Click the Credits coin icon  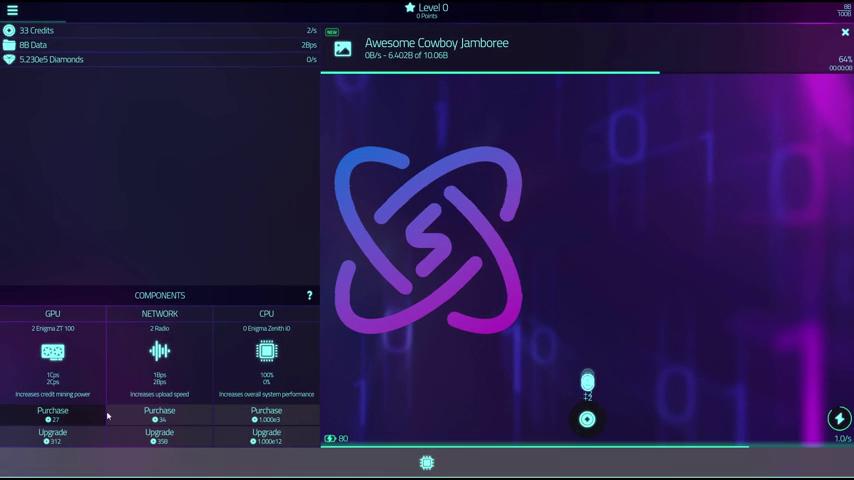click(9, 31)
